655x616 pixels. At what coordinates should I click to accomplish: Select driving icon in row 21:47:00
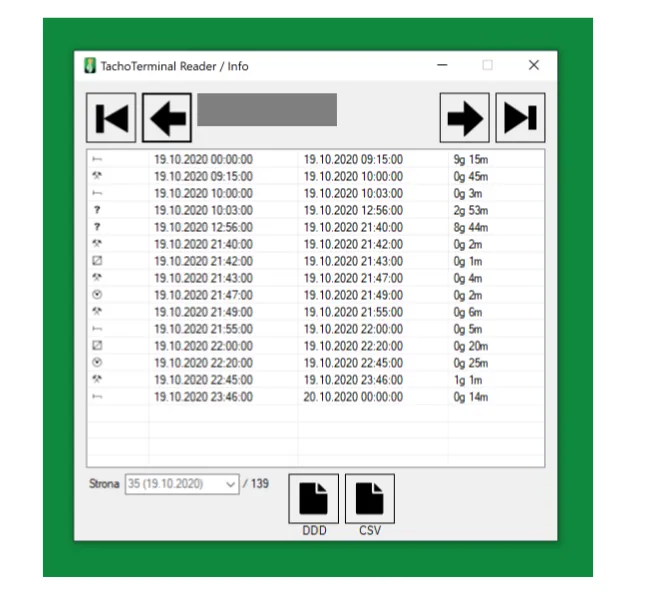pos(97,294)
